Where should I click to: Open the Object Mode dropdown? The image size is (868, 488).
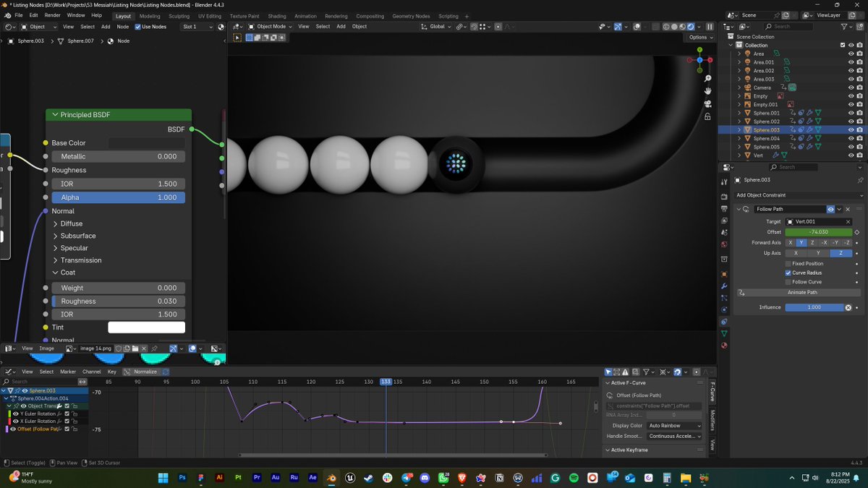(x=270, y=27)
